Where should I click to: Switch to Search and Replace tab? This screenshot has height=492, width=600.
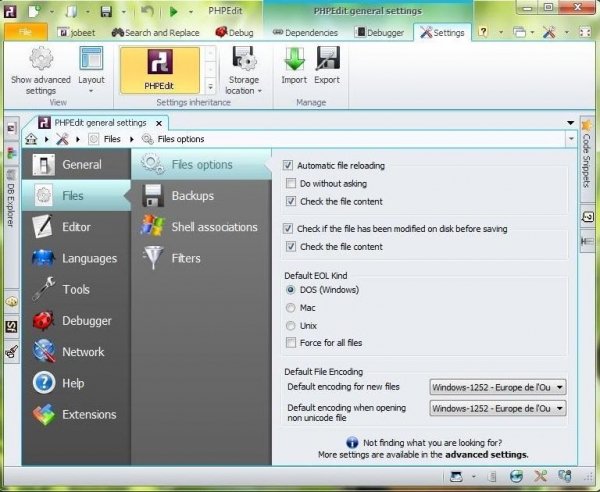[x=155, y=33]
